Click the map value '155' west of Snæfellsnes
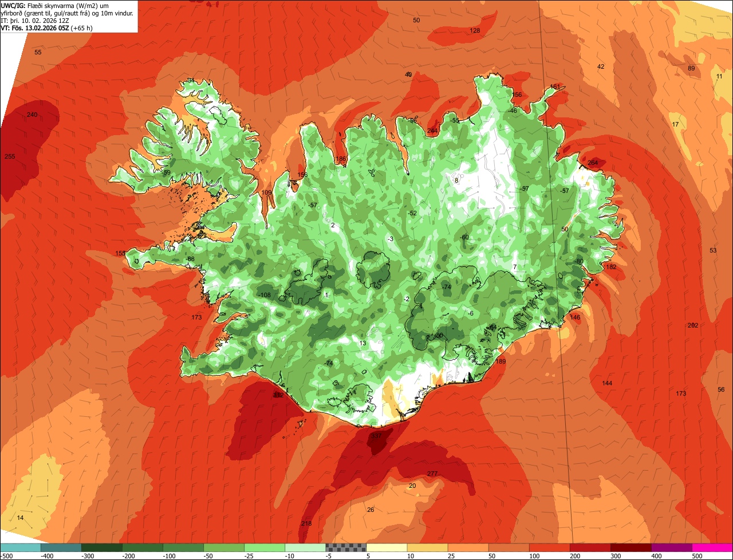 click(x=120, y=253)
